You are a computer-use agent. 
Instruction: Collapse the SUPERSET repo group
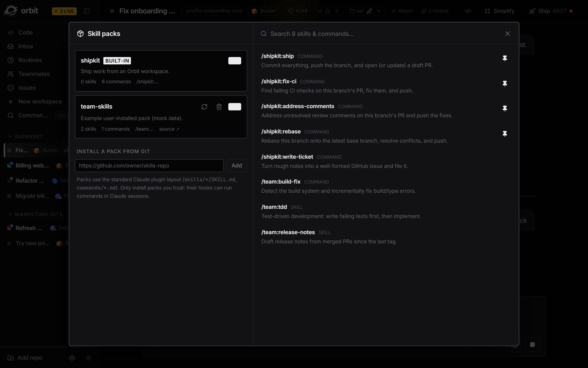point(26,137)
